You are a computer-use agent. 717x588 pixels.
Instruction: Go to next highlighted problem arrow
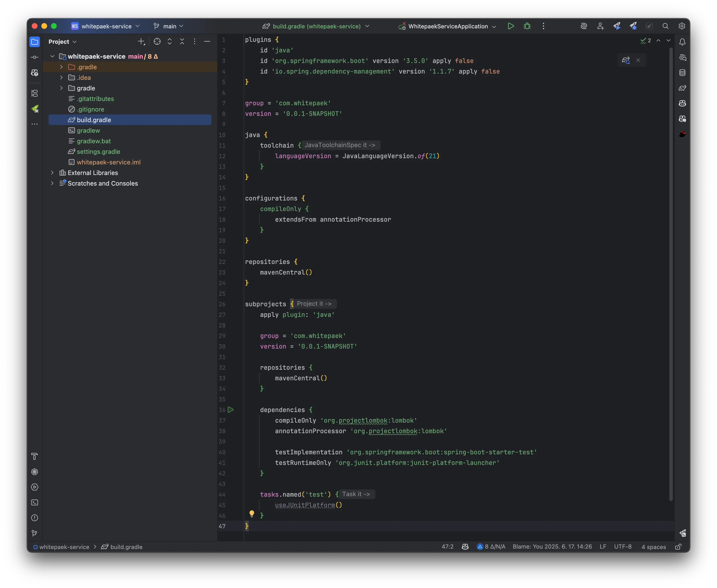point(668,41)
